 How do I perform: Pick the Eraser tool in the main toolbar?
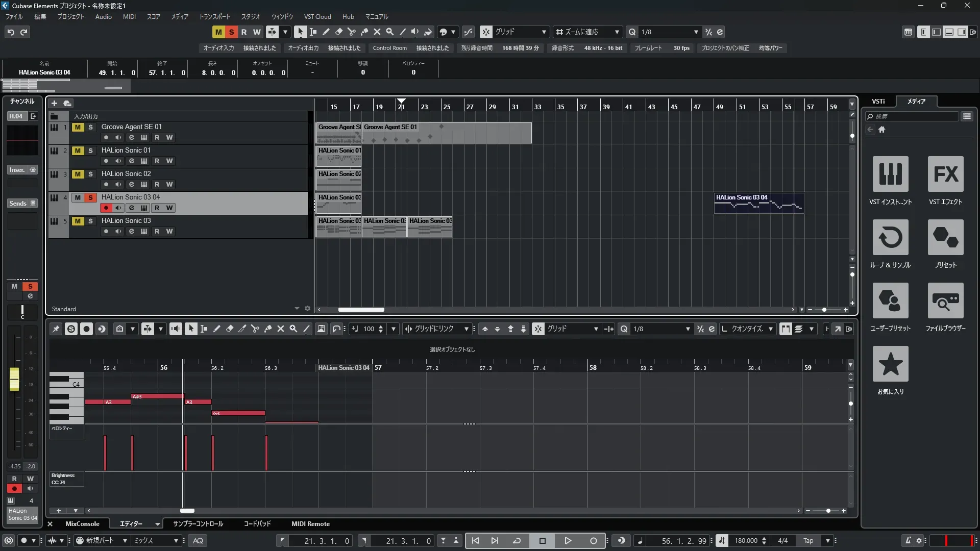click(338, 32)
